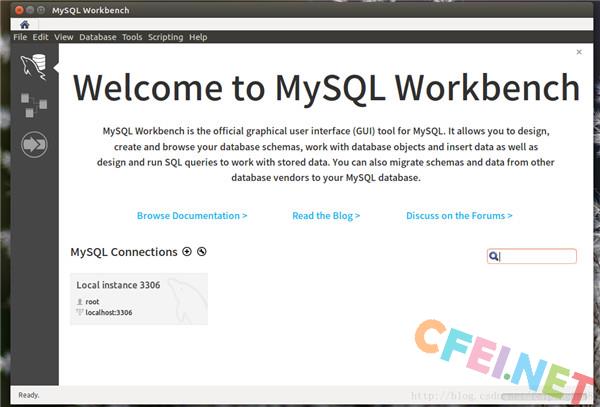This screenshot has height=407, width=600.
Task: Open the Models sidebar icon
Action: (34, 105)
